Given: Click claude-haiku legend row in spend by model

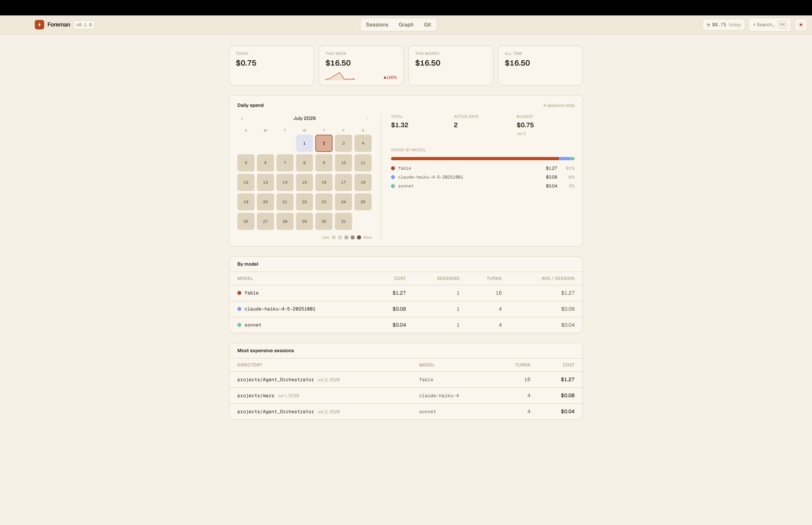Looking at the screenshot, I should pos(482,177).
